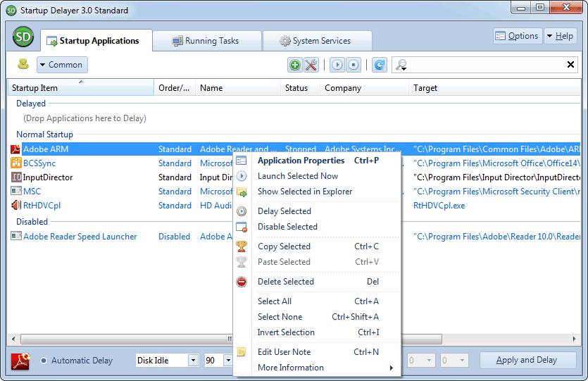Click the Options button
This screenshot has height=381, width=588.
(518, 36)
